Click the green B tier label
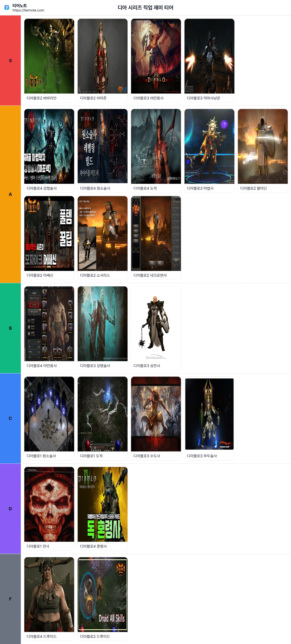The height and width of the screenshot is (644, 291). click(x=10, y=328)
